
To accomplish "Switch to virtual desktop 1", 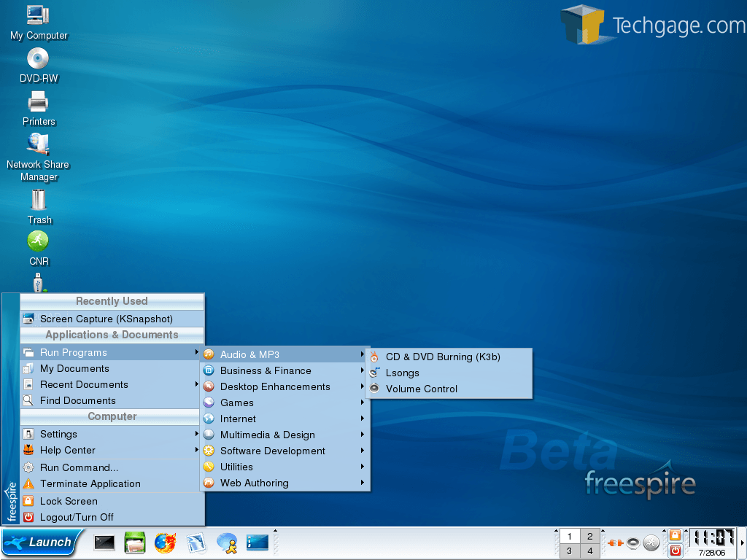I will pos(570,536).
